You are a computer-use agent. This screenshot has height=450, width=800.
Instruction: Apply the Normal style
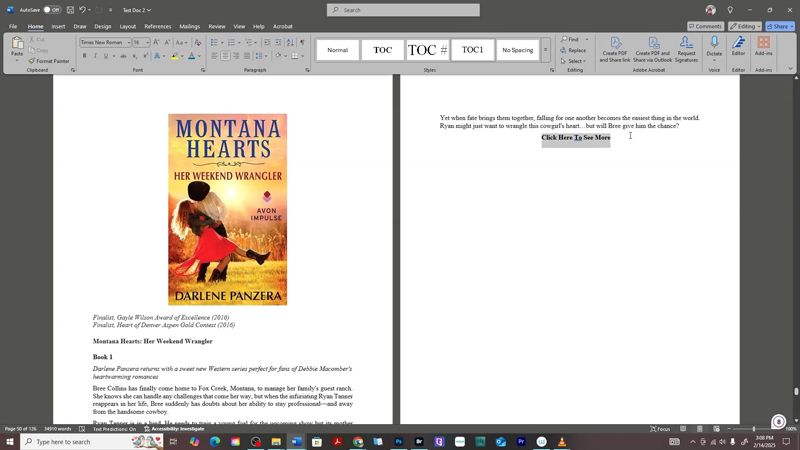point(338,50)
